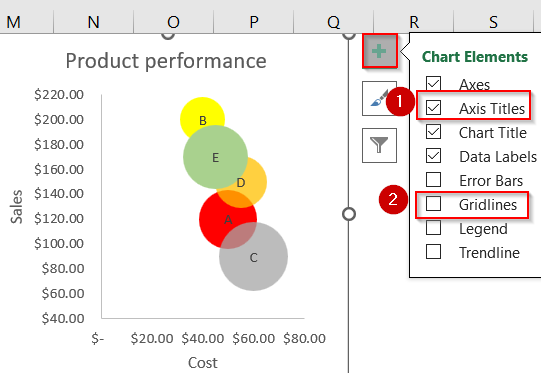This screenshot has height=373, width=541.
Task: Select the Sales vertical axis title
Action: (x=16, y=207)
